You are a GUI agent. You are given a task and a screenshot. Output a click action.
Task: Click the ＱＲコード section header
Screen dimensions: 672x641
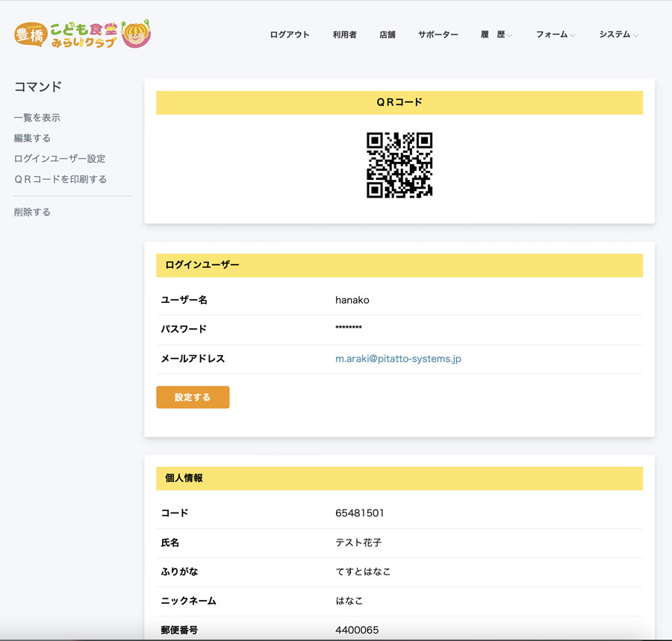point(399,102)
